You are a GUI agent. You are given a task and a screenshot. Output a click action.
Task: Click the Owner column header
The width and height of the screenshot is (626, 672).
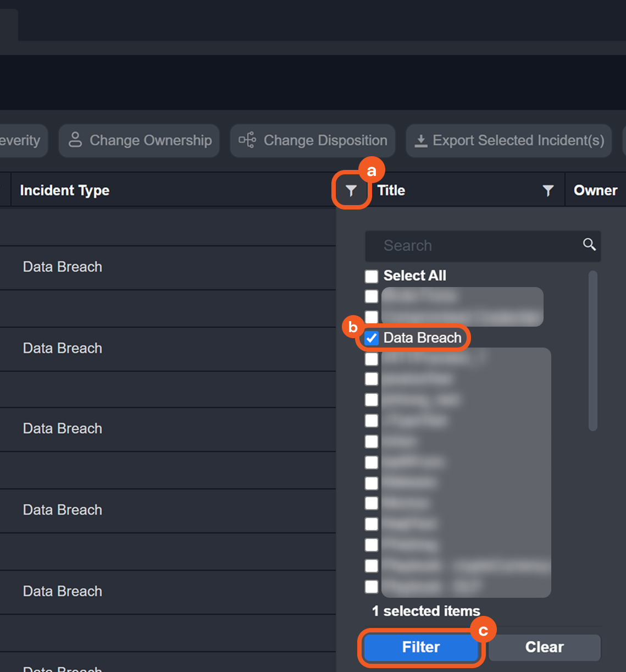[595, 191]
